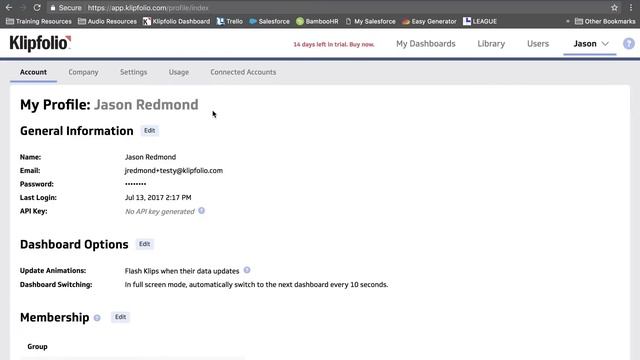This screenshot has width=640, height=360.
Task: Open the LEAGUE bookmark
Action: (x=480, y=21)
